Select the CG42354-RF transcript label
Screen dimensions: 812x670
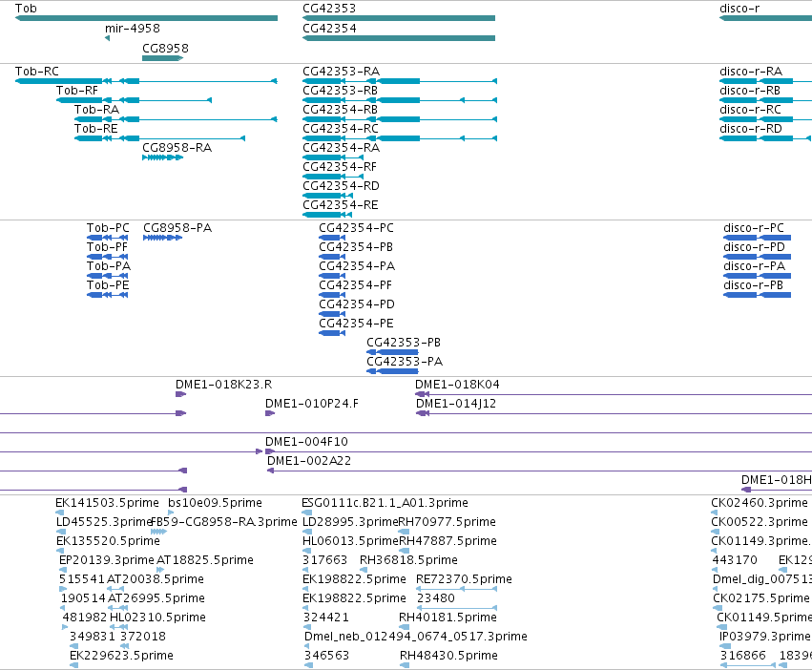pos(340,167)
